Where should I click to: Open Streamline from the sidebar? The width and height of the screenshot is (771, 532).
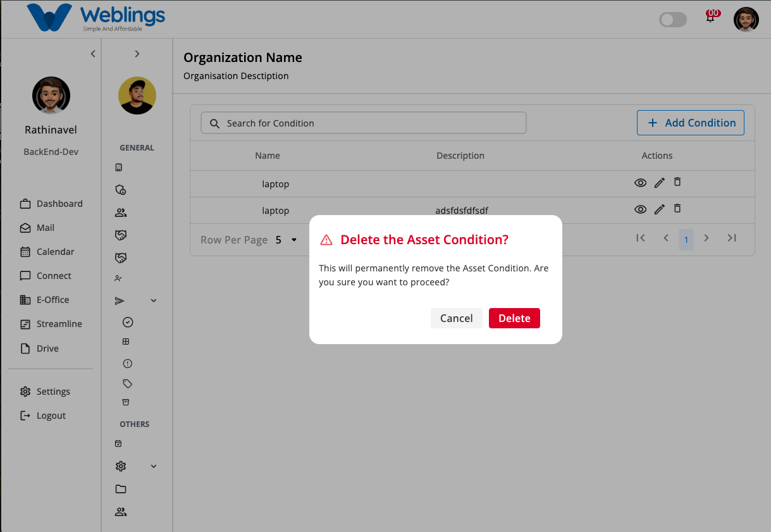click(51, 324)
